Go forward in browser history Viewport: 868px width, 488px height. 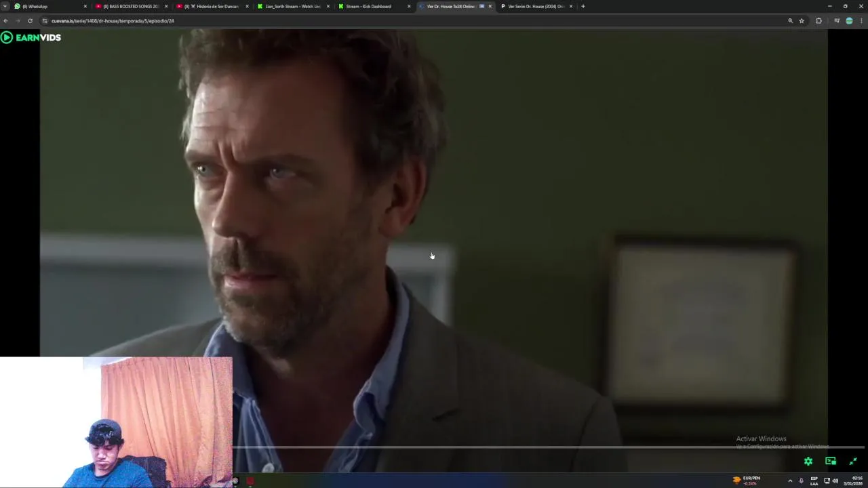pyautogui.click(x=18, y=21)
